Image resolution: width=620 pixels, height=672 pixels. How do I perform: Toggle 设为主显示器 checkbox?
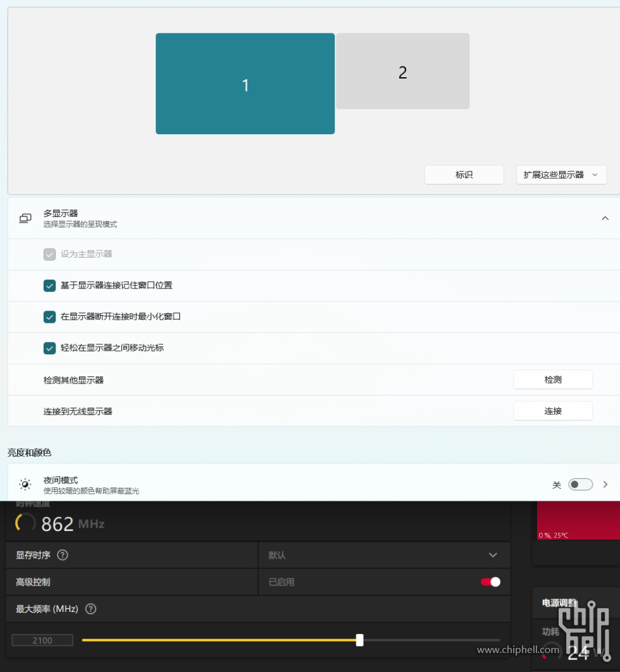point(50,254)
